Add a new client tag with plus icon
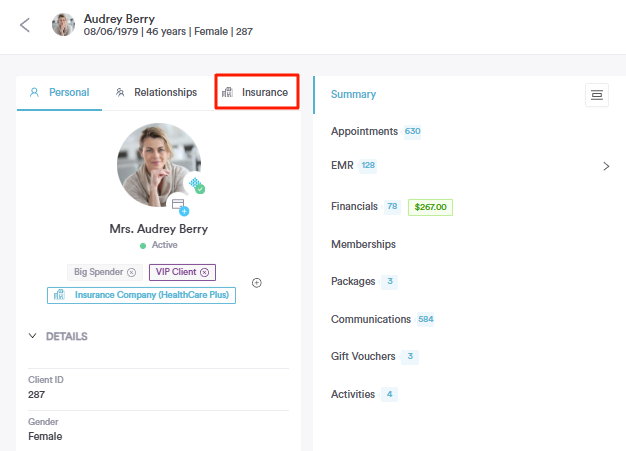The height and width of the screenshot is (451, 626). coord(257,283)
